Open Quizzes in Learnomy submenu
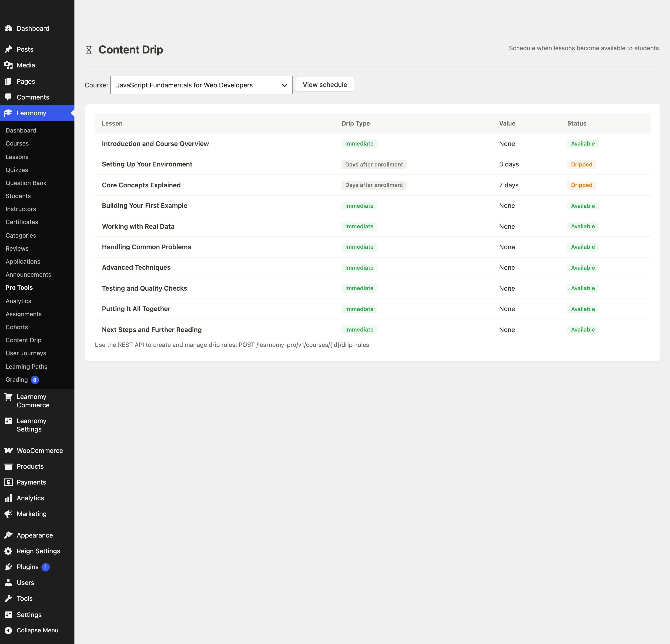This screenshot has width=670, height=644. click(17, 170)
